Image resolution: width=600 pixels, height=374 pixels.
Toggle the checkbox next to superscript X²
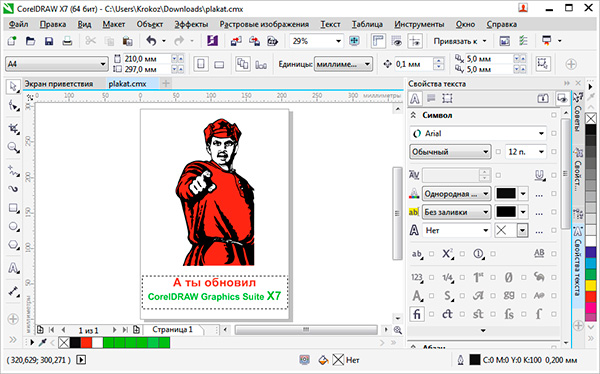pos(462,254)
